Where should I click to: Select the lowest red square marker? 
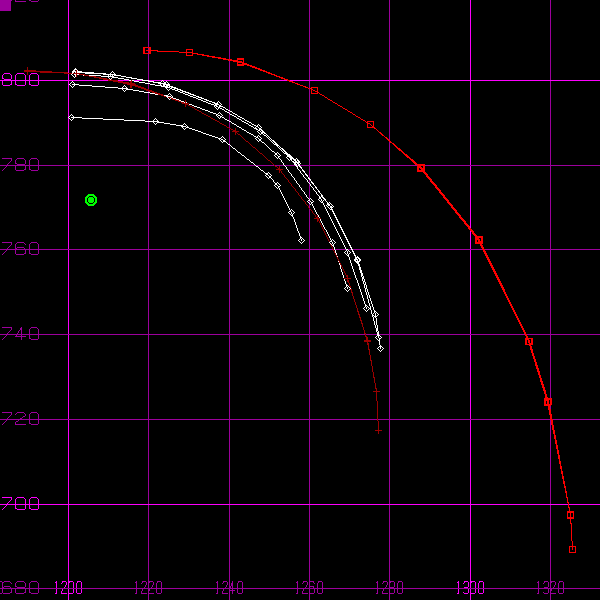click(572, 549)
